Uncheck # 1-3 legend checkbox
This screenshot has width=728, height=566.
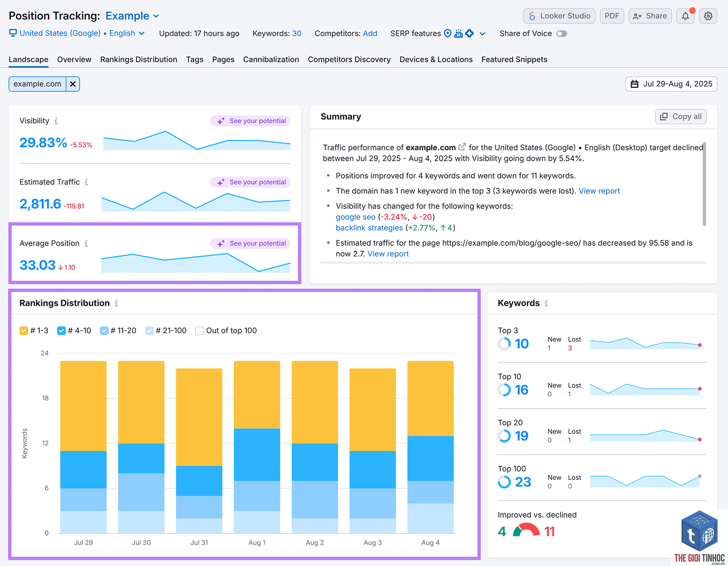pos(24,331)
